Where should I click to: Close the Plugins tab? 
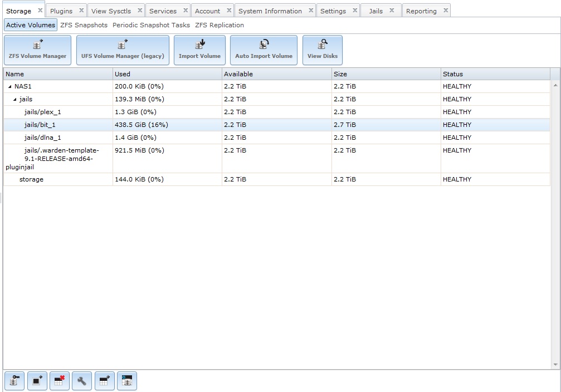tap(81, 11)
